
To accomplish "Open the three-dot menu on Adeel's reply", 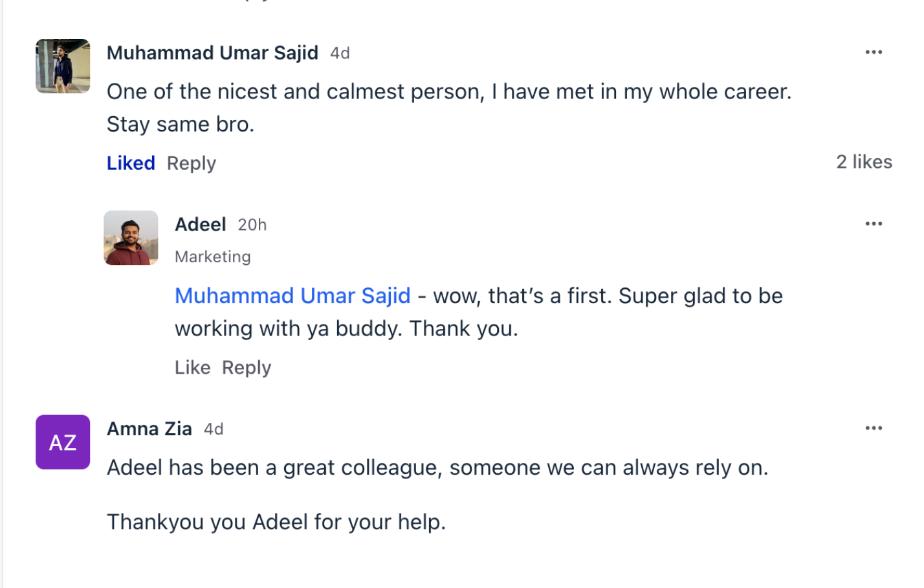I will click(x=874, y=224).
